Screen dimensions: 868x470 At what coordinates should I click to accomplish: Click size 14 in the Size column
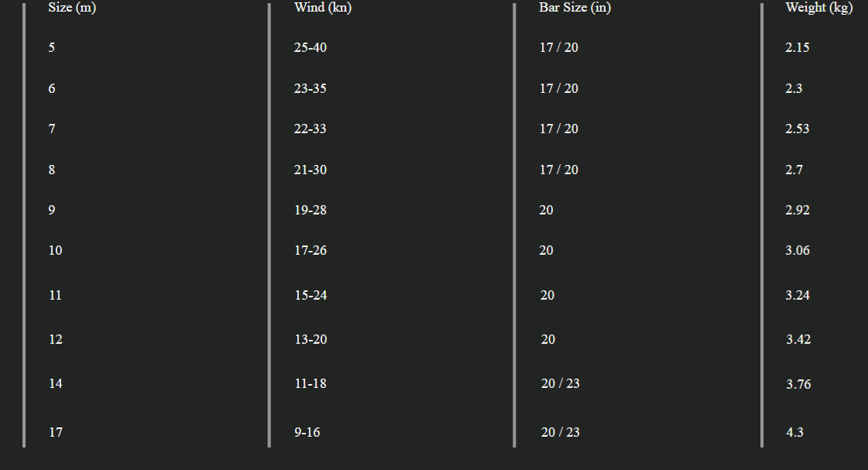[x=55, y=383]
